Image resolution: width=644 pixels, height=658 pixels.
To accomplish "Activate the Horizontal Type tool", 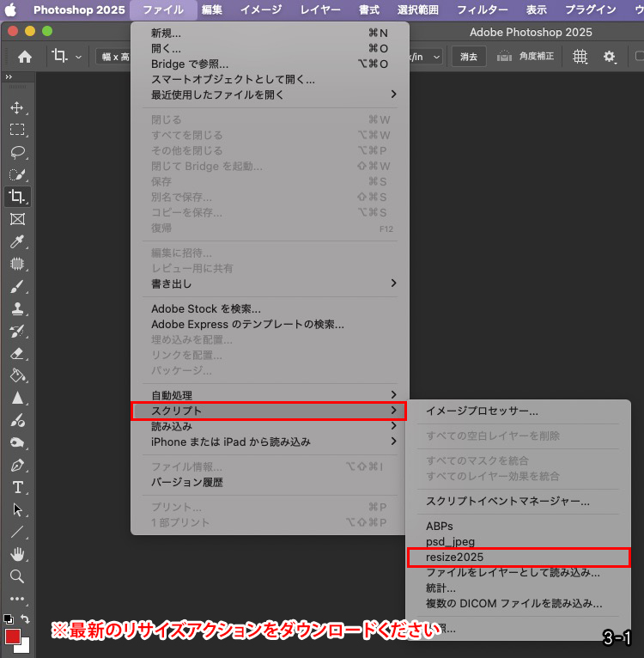I will tap(17, 488).
